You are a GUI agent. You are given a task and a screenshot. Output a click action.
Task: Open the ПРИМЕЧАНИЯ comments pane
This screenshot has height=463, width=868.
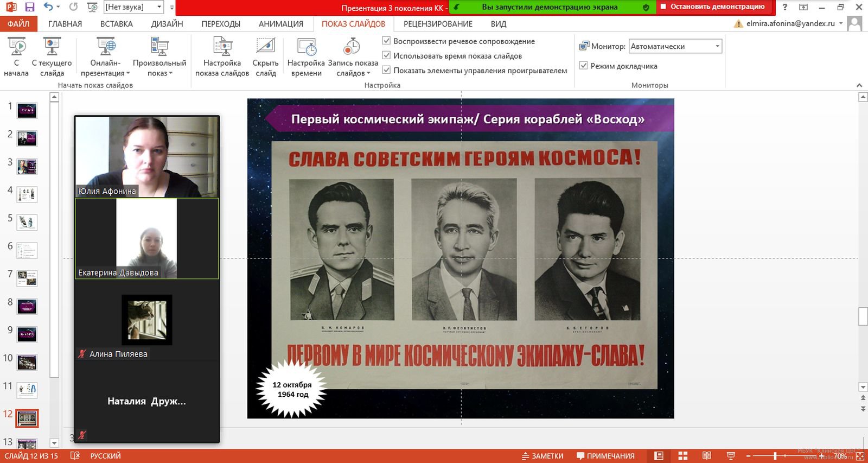tap(605, 456)
